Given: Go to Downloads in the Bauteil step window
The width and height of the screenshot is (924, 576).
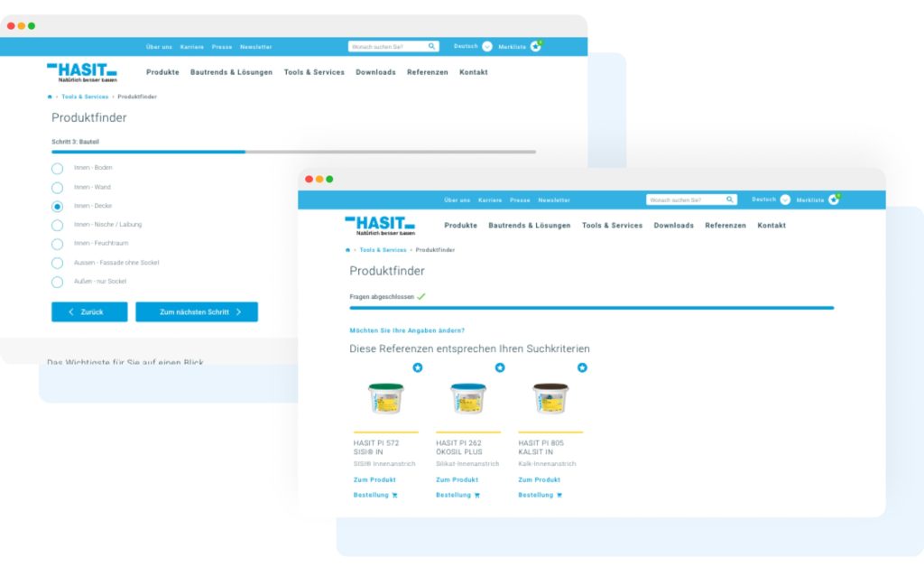Looking at the screenshot, I should [375, 72].
